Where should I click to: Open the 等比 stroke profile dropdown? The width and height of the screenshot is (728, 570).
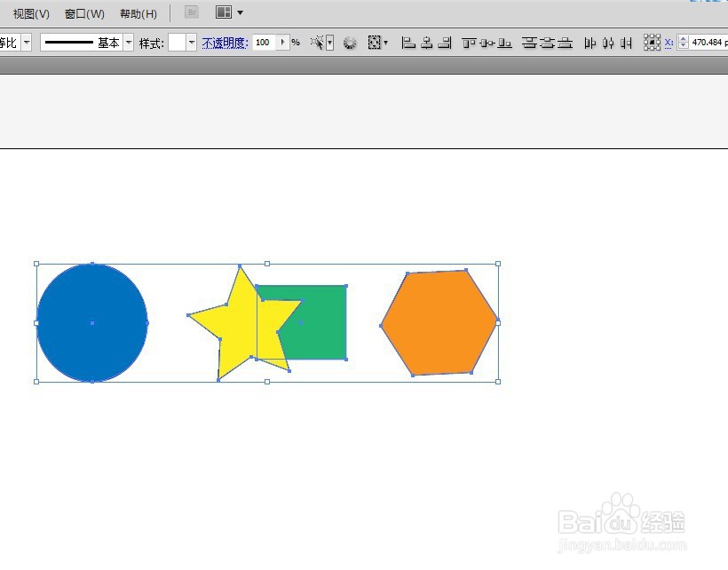[27, 43]
